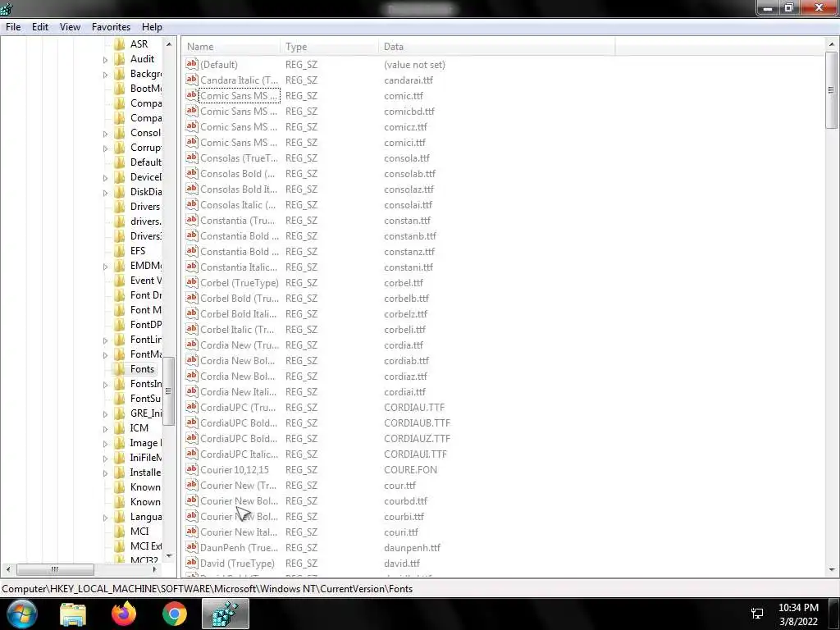Click the string icon for (Default) value
Screen dimensions: 840x630
coord(192,64)
